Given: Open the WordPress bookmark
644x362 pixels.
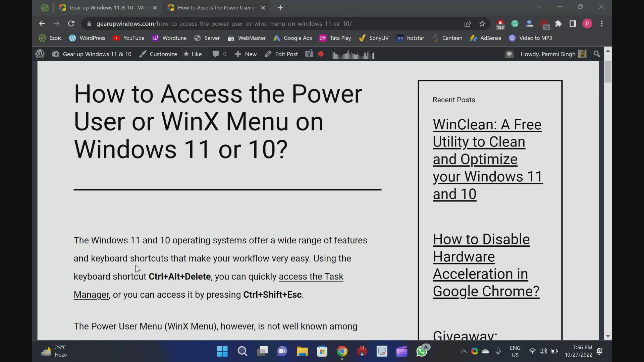Looking at the screenshot, I should pyautogui.click(x=87, y=38).
